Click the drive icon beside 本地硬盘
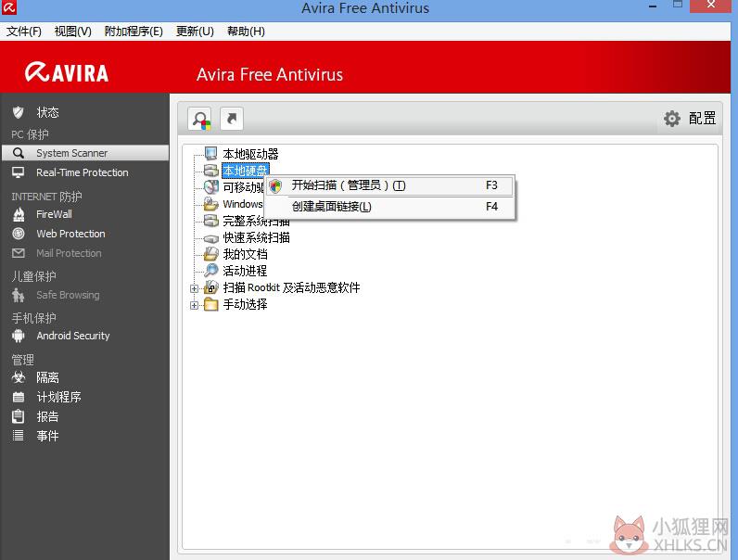This screenshot has width=738, height=560. click(x=210, y=171)
